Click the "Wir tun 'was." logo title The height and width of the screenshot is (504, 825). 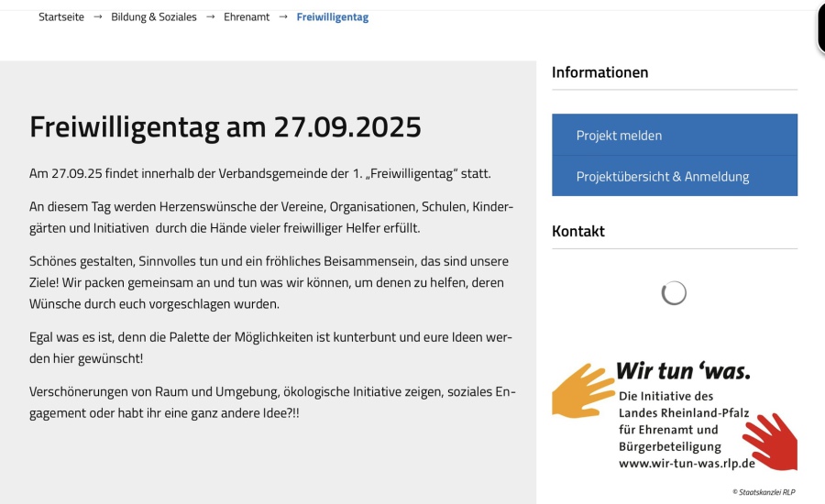682,371
